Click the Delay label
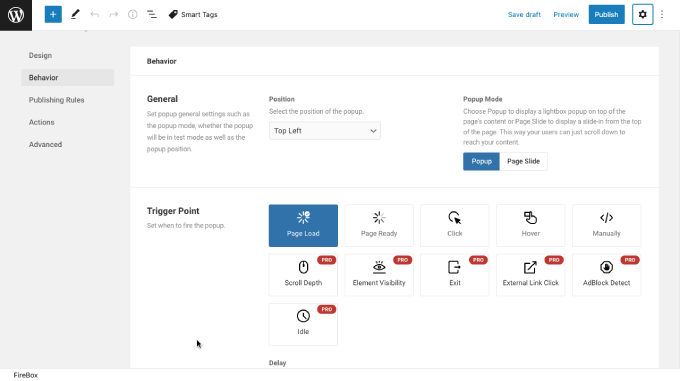680x381 pixels. [x=278, y=363]
